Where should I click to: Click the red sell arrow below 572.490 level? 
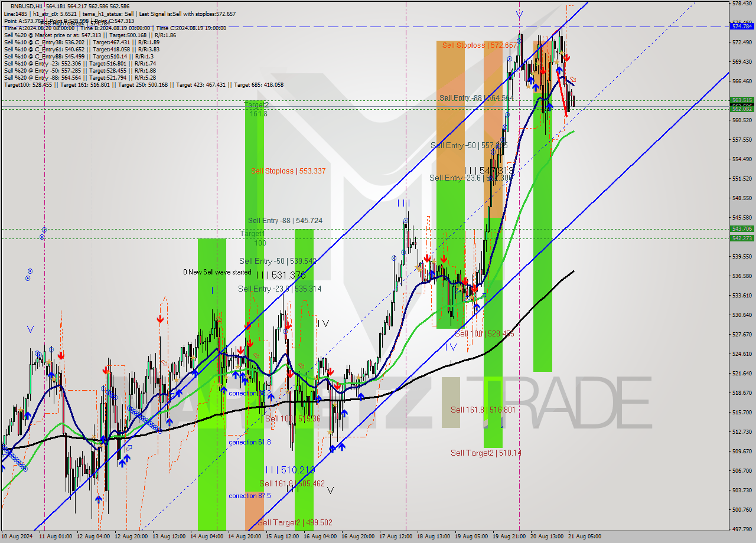point(566,57)
